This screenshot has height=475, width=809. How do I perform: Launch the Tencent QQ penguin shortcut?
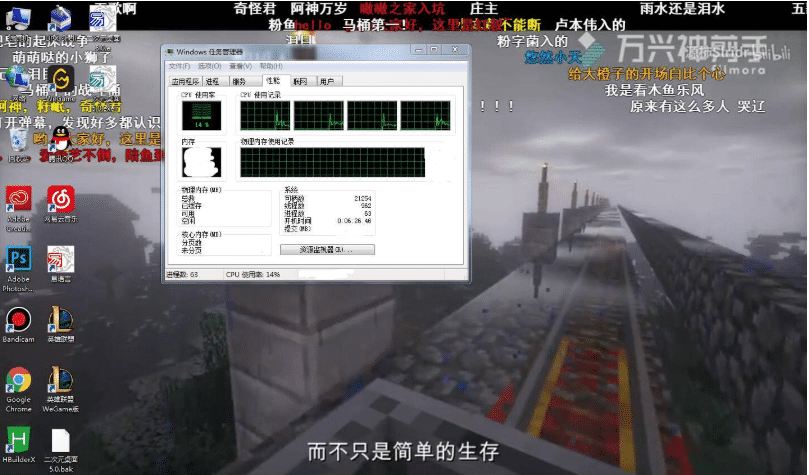pos(61,139)
